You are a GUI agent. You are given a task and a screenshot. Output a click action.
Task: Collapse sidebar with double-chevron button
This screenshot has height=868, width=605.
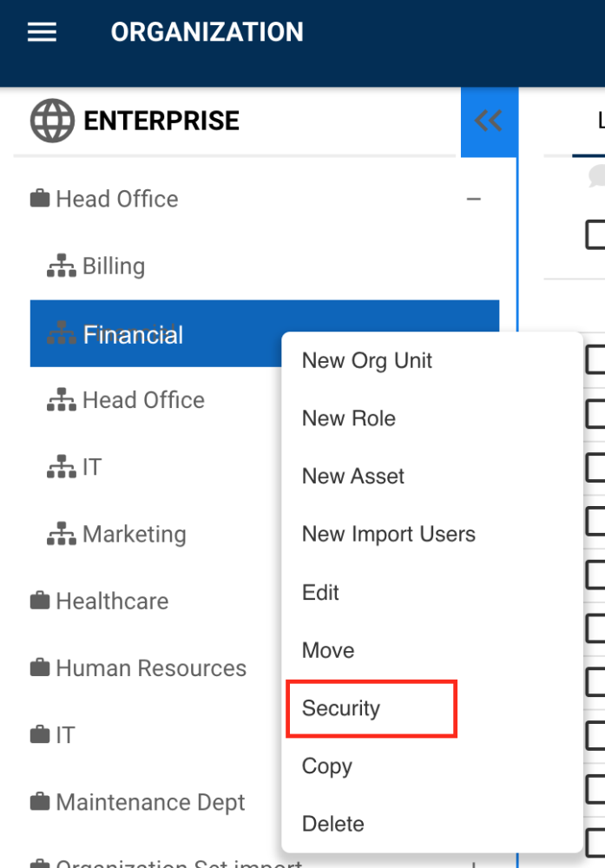tap(489, 121)
